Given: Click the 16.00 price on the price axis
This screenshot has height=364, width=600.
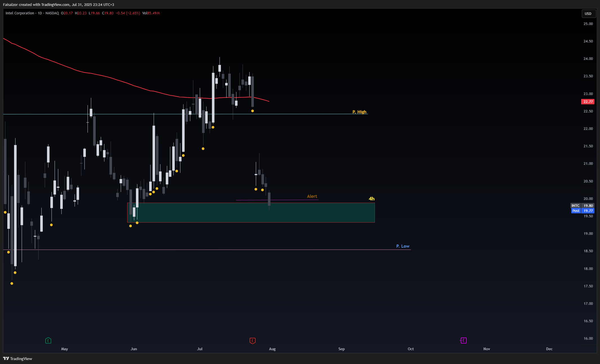Looking at the screenshot, I should [x=588, y=339].
